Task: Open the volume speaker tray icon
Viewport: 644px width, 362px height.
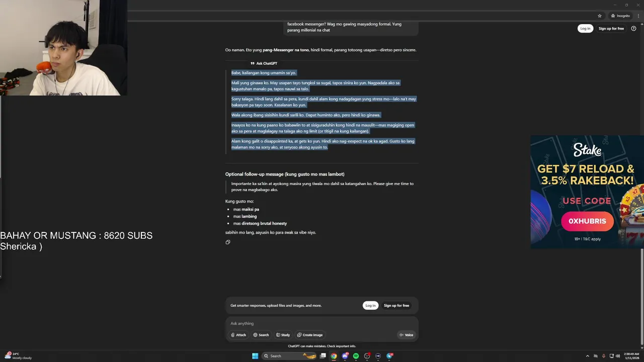Action: pyautogui.click(x=618, y=356)
